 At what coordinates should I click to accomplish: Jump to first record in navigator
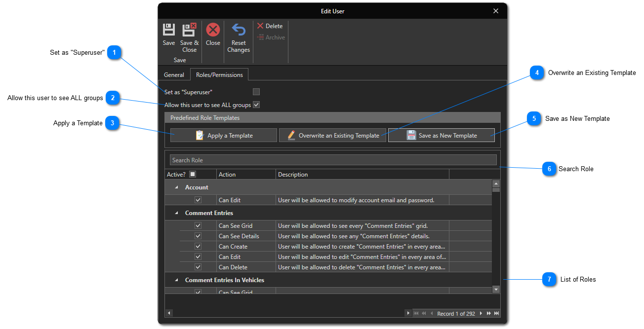416,313
